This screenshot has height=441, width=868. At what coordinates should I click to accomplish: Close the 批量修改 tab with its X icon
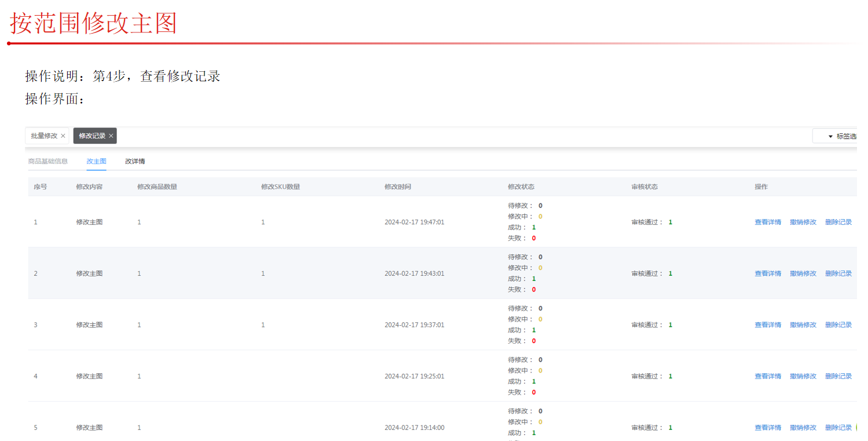tap(63, 136)
